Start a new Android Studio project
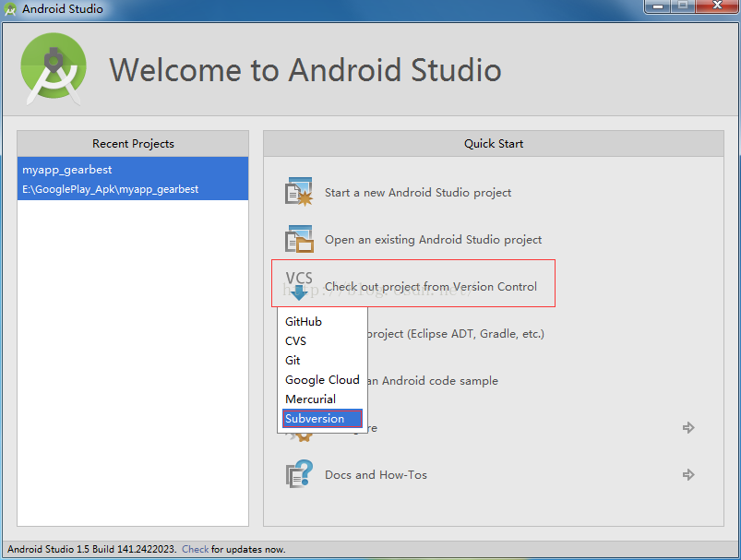 pyautogui.click(x=418, y=193)
